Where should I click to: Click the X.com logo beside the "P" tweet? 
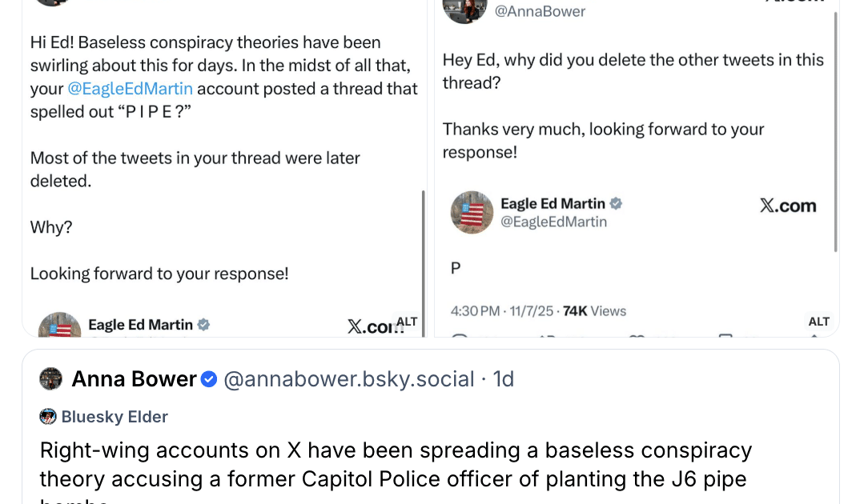[x=788, y=206]
